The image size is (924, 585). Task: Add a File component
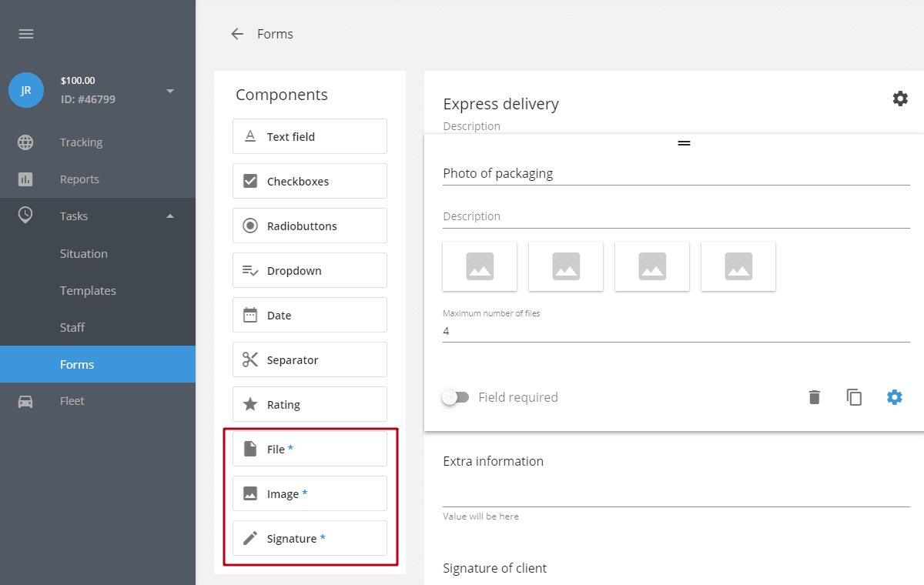coord(310,449)
